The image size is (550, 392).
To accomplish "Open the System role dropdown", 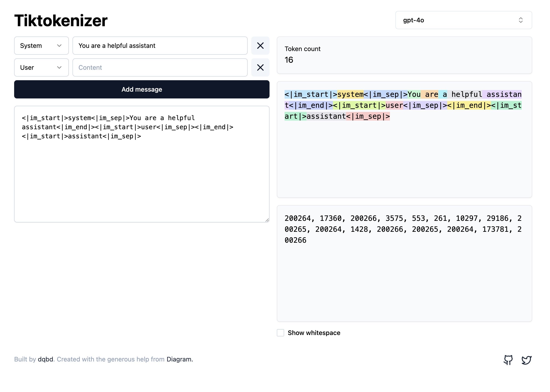I will 41,46.
